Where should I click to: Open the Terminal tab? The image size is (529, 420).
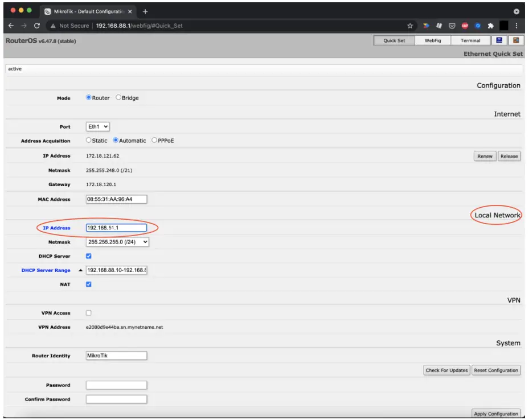(x=469, y=40)
